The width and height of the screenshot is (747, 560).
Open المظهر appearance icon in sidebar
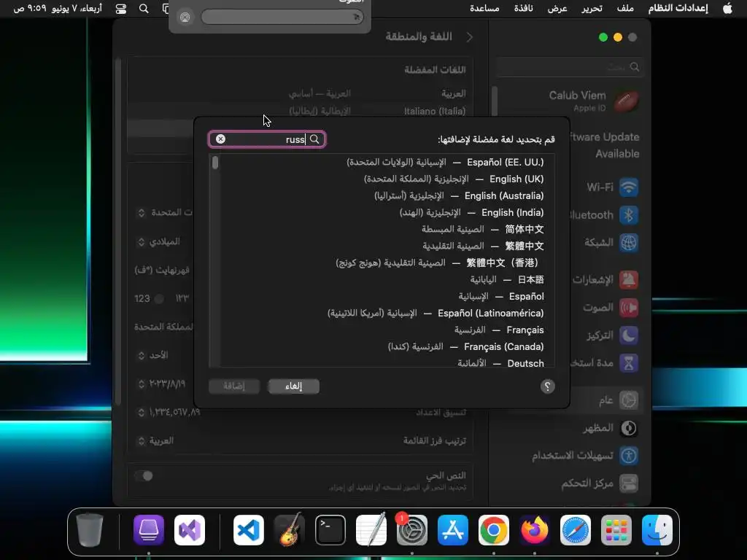pyautogui.click(x=628, y=428)
